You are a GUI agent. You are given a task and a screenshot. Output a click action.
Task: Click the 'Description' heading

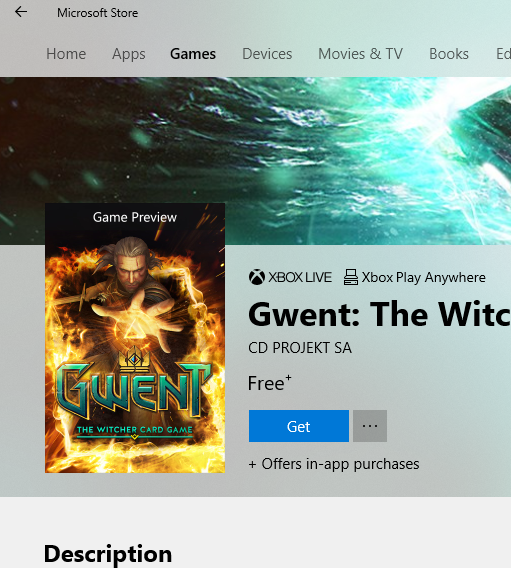[x=108, y=554]
